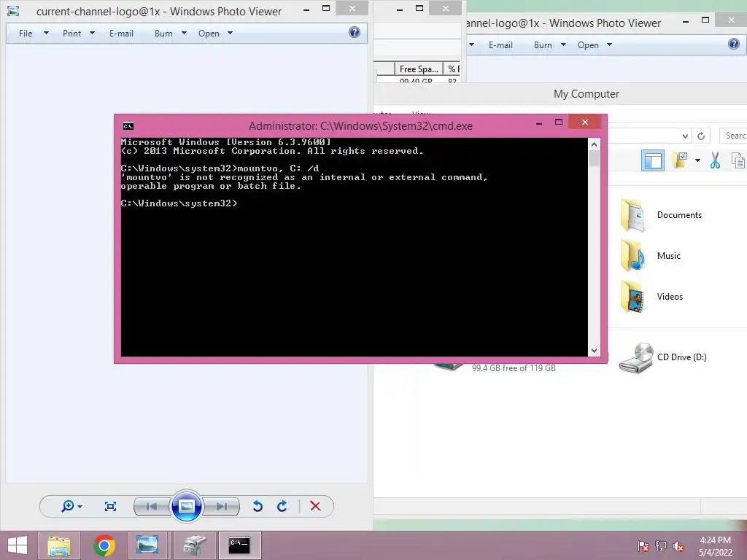Open the Open menu in left Photo Viewer

pos(209,34)
